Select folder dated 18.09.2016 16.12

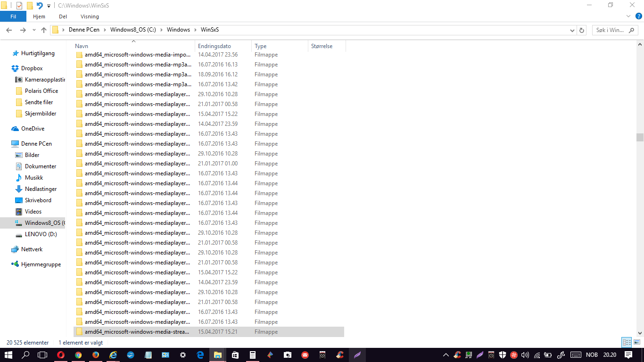tap(209, 74)
